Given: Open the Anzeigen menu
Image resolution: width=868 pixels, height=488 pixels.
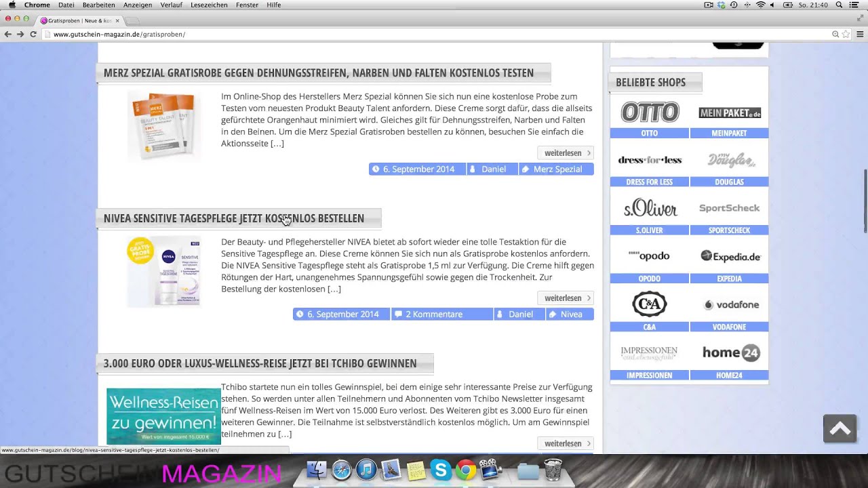Looking at the screenshot, I should click(138, 5).
